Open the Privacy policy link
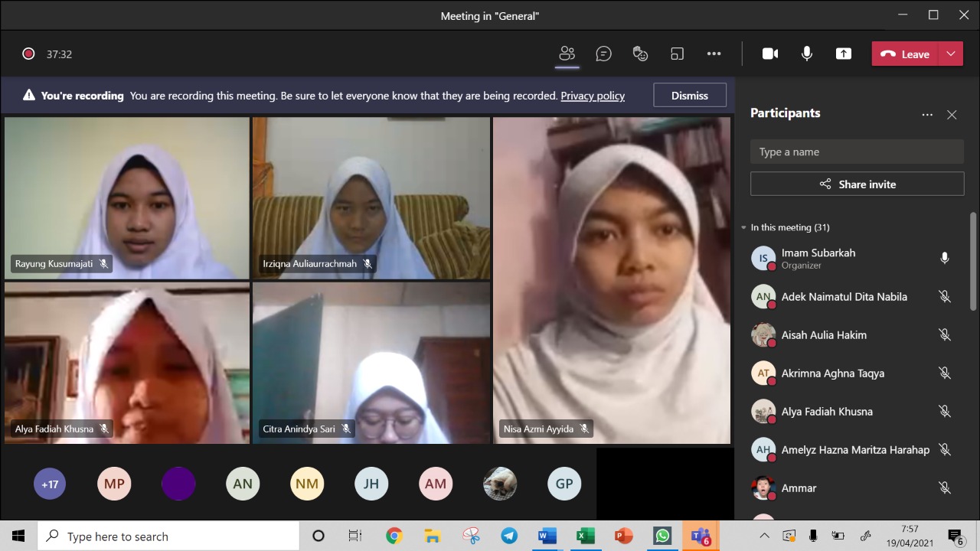 tap(593, 96)
